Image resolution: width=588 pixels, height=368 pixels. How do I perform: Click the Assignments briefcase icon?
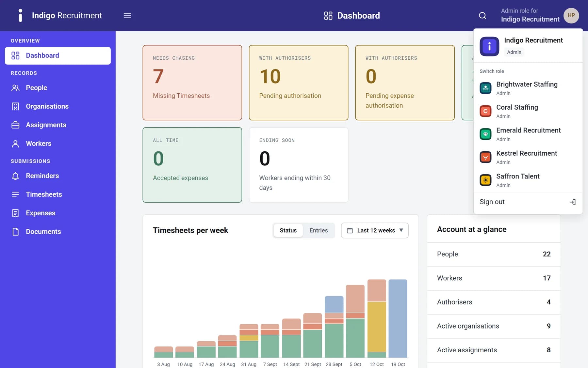click(x=15, y=125)
